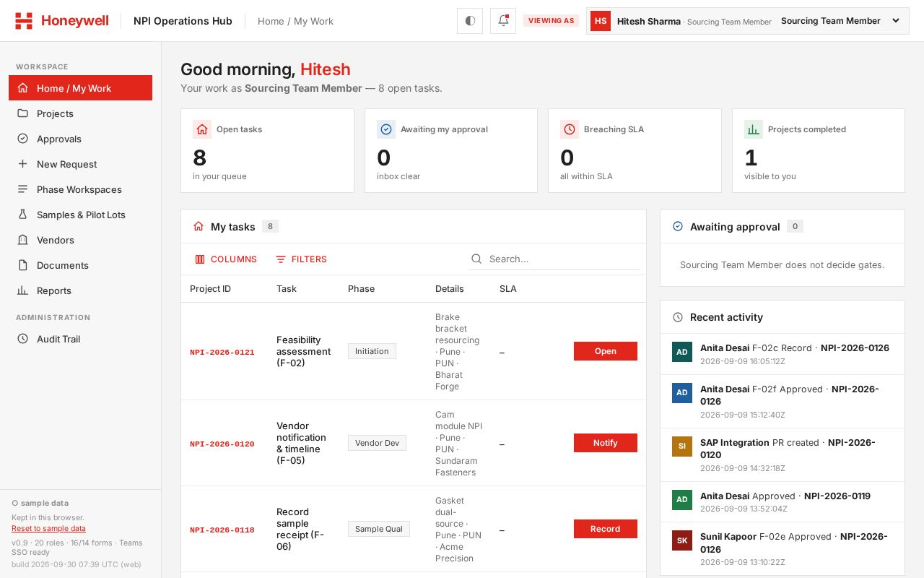
Task: Open the notifications bell
Action: 503,21
